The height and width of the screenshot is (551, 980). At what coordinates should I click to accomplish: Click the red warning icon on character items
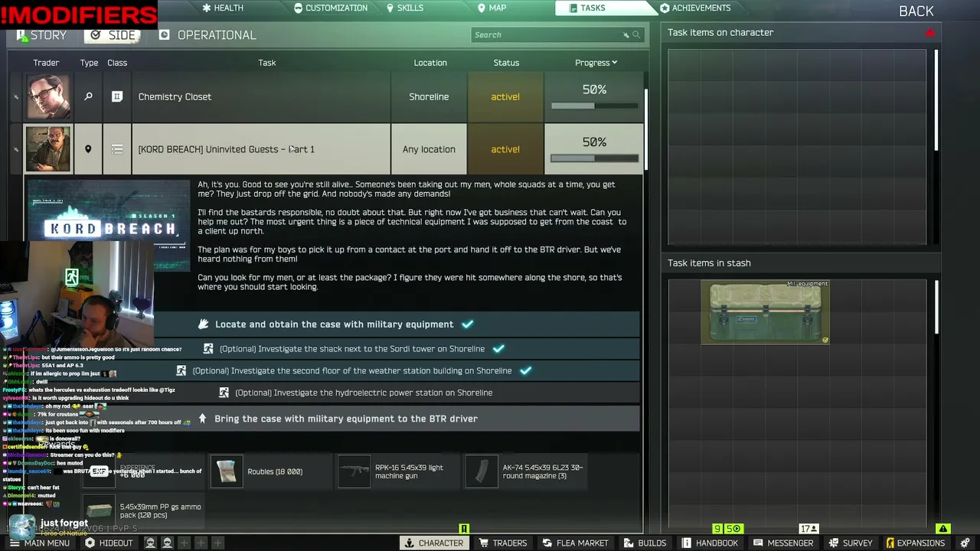[930, 33]
